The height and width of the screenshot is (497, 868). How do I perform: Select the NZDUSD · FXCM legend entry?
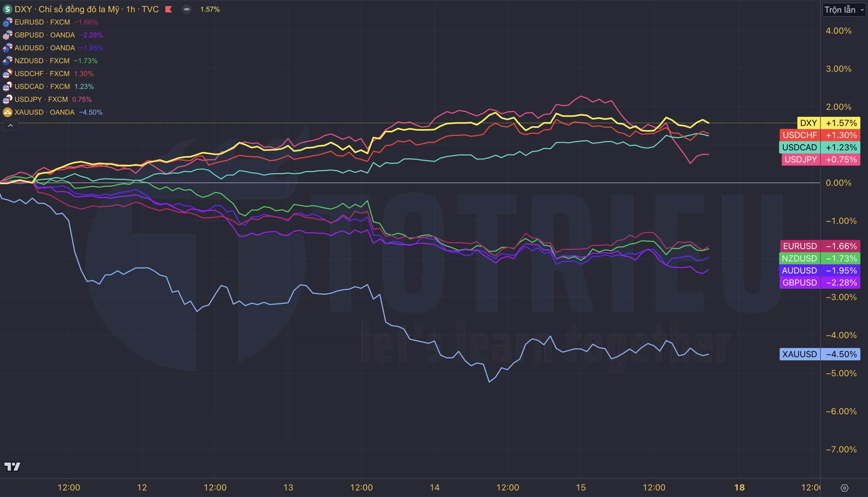tap(42, 61)
